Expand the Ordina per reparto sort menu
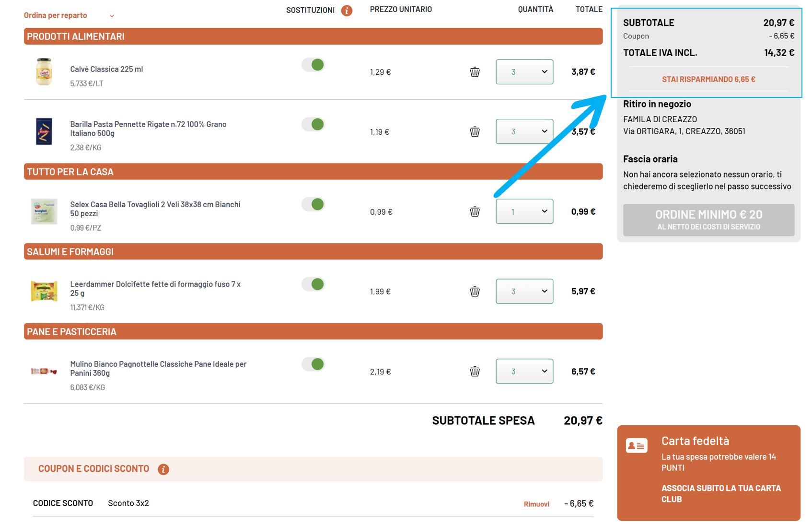Image resolution: width=812 pixels, height=524 pixels. 69,15
